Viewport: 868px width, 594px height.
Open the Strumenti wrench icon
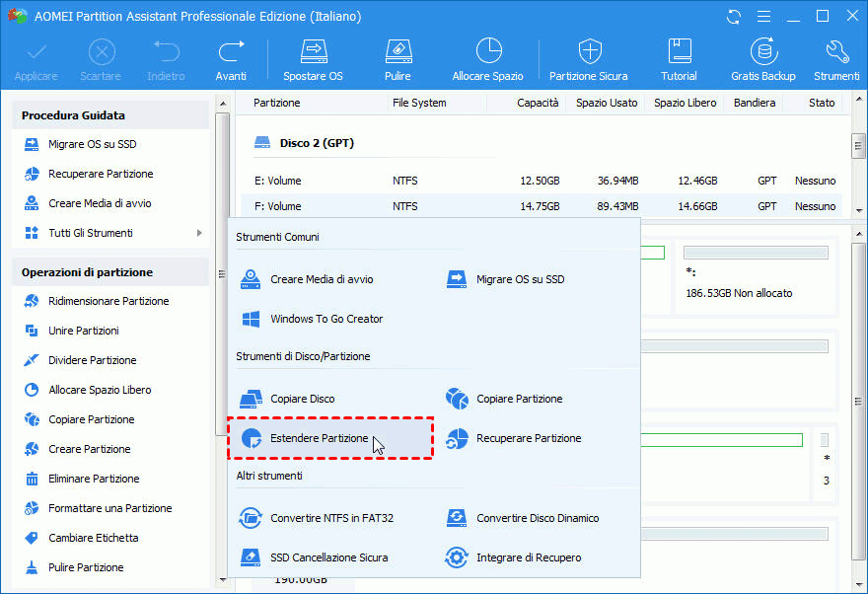pyautogui.click(x=836, y=59)
